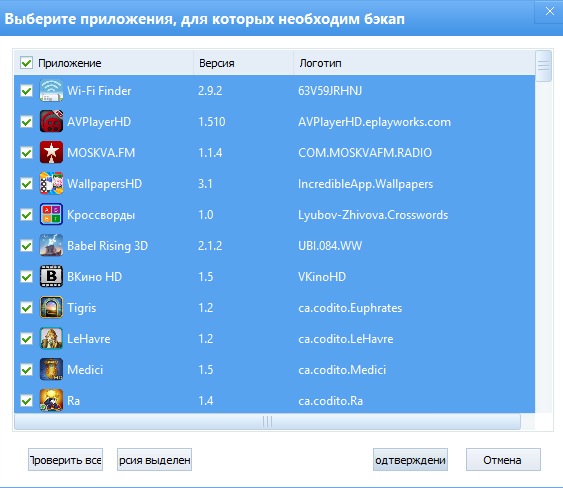Select the Babel Rising 3D icon
This screenshot has height=488, width=563.
click(x=51, y=245)
